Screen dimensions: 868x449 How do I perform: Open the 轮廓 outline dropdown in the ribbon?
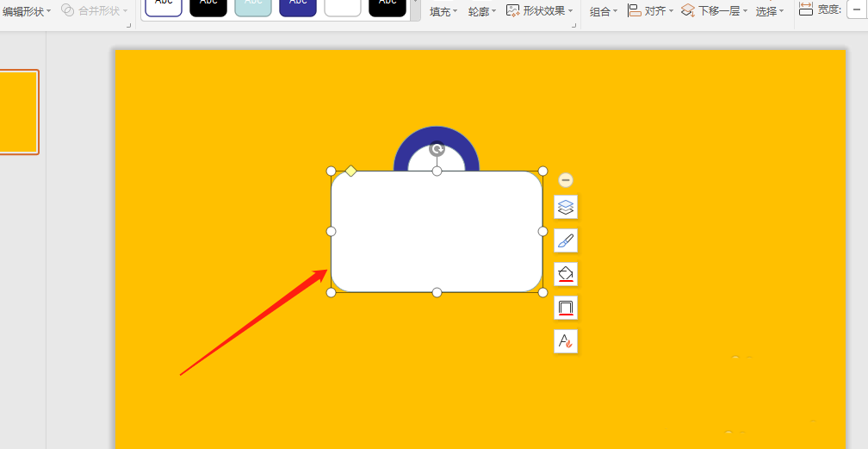pos(482,11)
